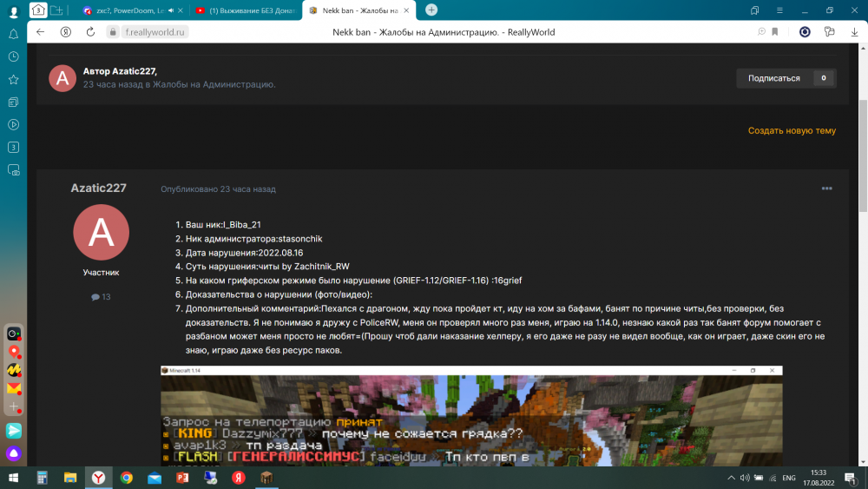The width and height of the screenshot is (868, 489).
Task: Click the f.reallyworld.ru address field
Action: tap(155, 32)
